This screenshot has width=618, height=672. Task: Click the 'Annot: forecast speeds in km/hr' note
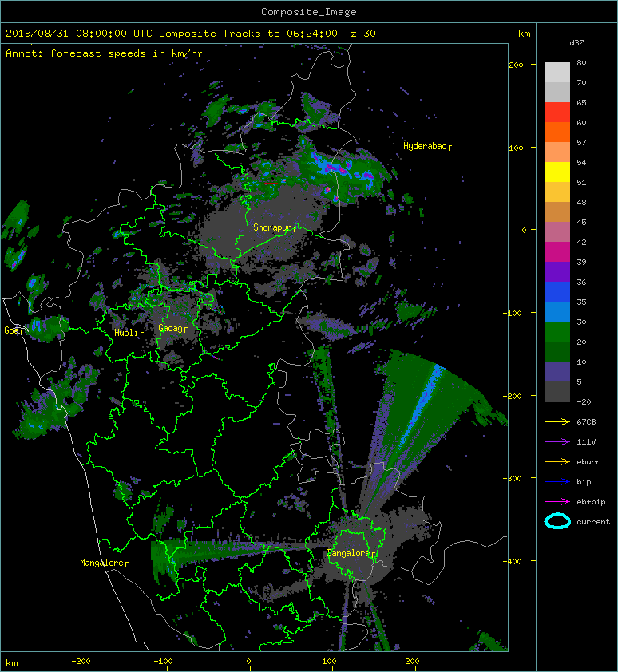tap(105, 53)
